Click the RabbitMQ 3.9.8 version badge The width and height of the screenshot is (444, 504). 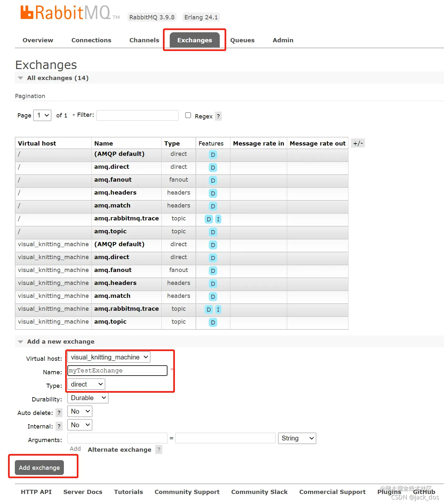(x=152, y=17)
